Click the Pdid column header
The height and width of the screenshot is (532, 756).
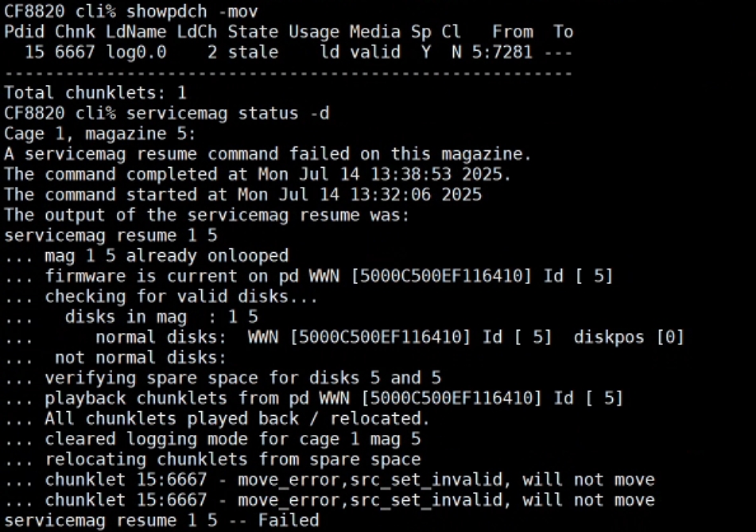coord(25,32)
